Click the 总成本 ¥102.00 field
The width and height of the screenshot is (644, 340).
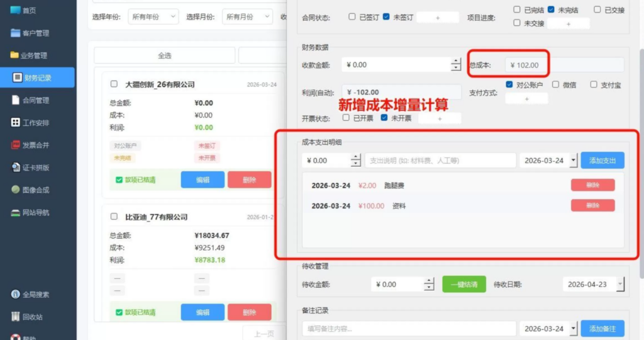565,65
